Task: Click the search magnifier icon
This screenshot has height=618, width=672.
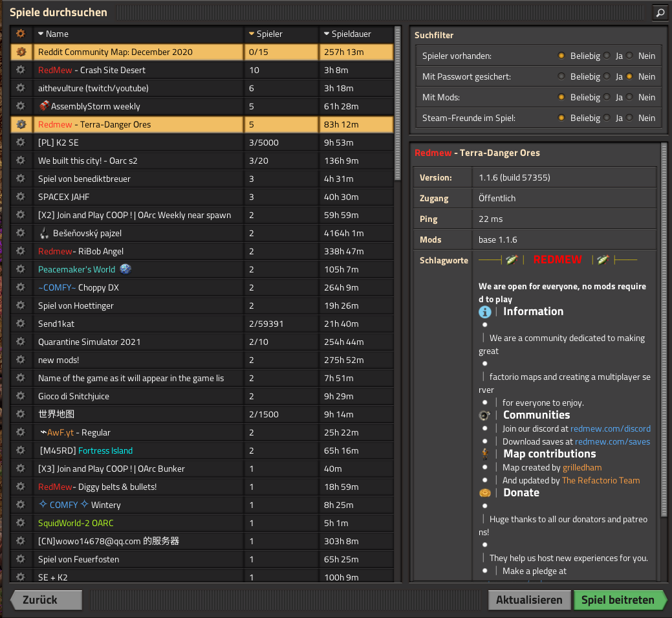Action: 660,12
